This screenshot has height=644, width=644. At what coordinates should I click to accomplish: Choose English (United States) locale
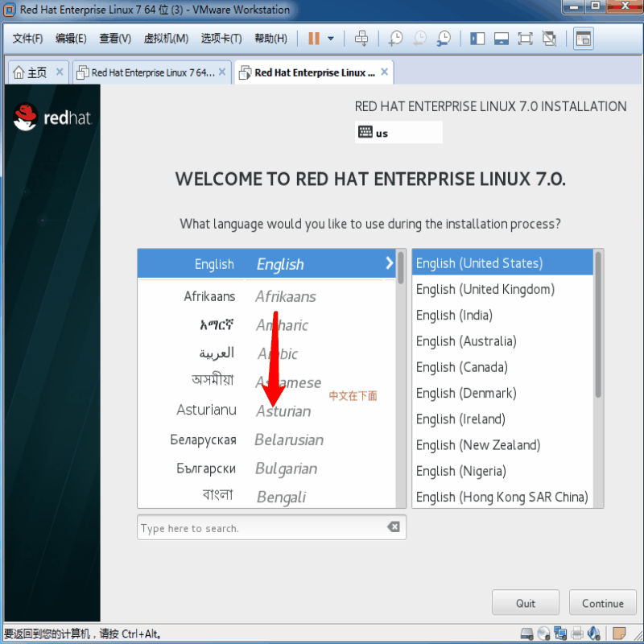click(x=502, y=263)
